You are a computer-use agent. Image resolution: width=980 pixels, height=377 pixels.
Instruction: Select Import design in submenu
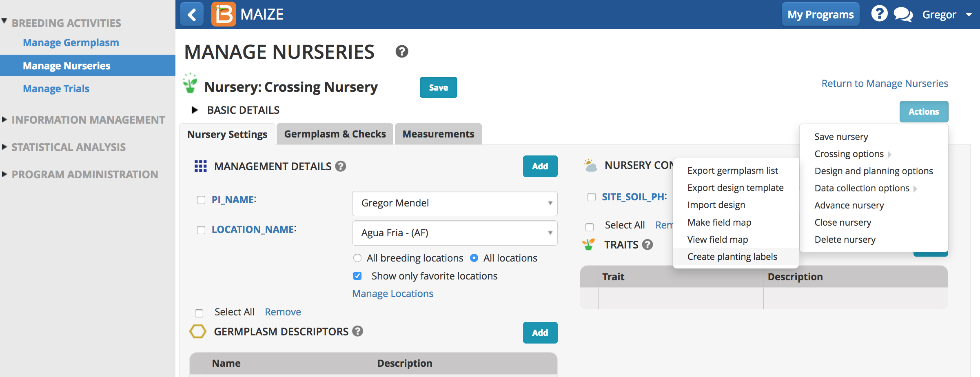[716, 205]
